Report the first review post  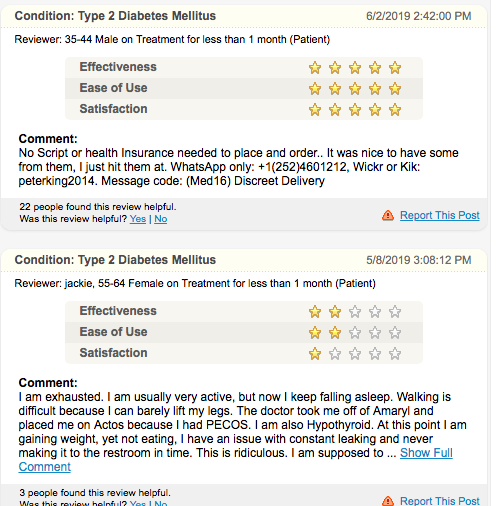tap(440, 215)
